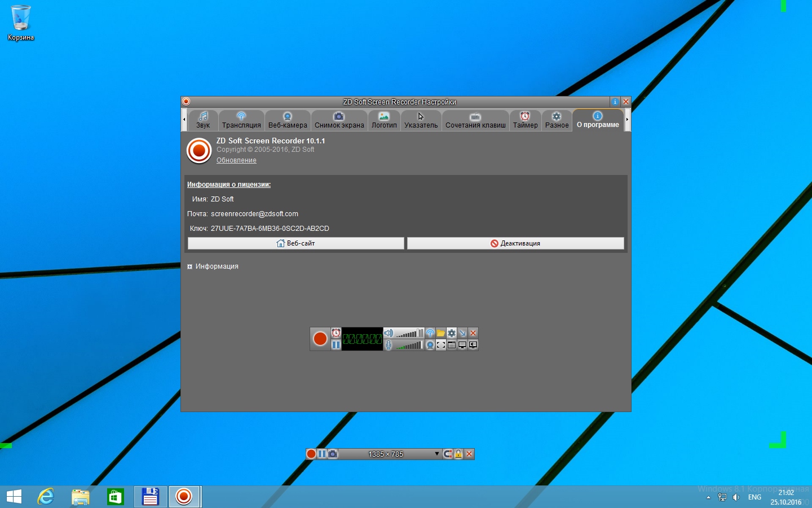Image resolution: width=812 pixels, height=508 pixels.
Task: Select the full-screen monitor capture mode icon
Action: click(x=462, y=345)
